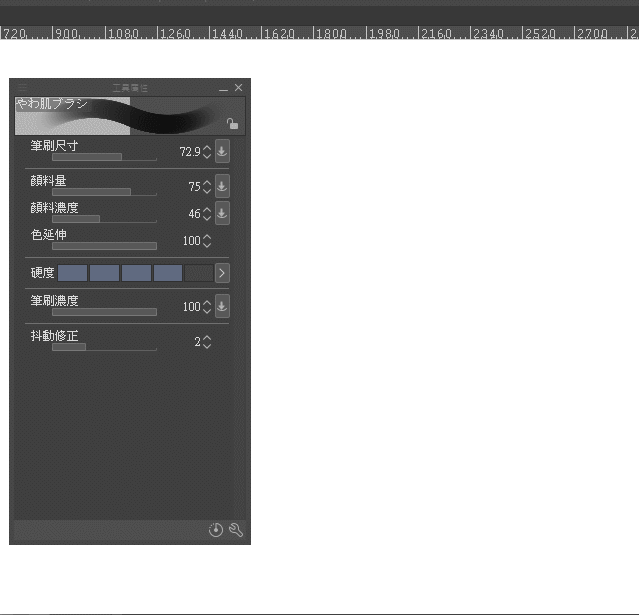The image size is (639, 615).
Task: Click the 硬度 label
Action: [x=42, y=273]
